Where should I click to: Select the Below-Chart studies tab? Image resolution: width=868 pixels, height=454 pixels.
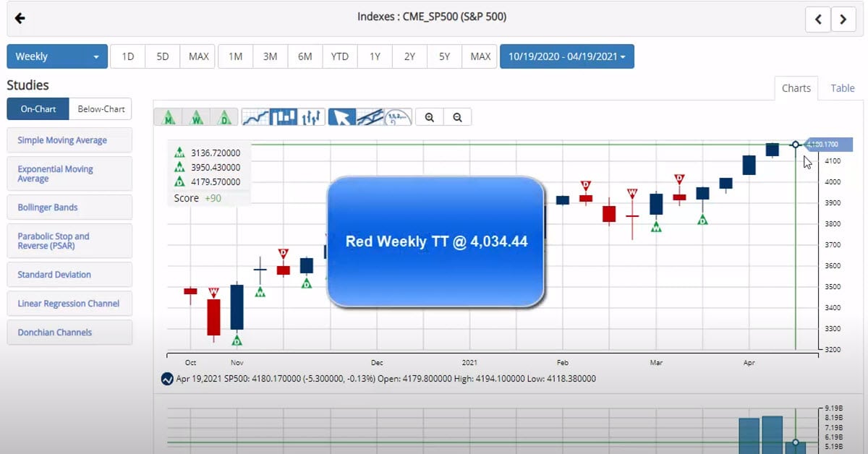point(101,108)
